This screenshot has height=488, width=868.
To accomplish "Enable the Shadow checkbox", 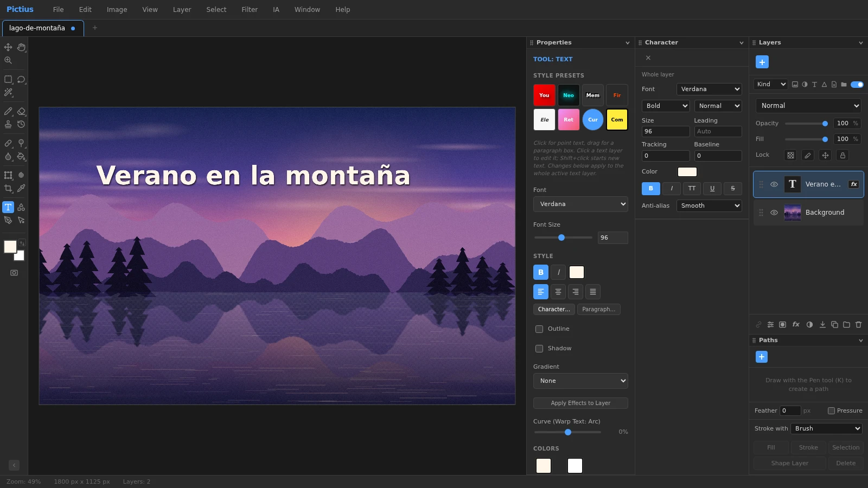I will (x=539, y=349).
